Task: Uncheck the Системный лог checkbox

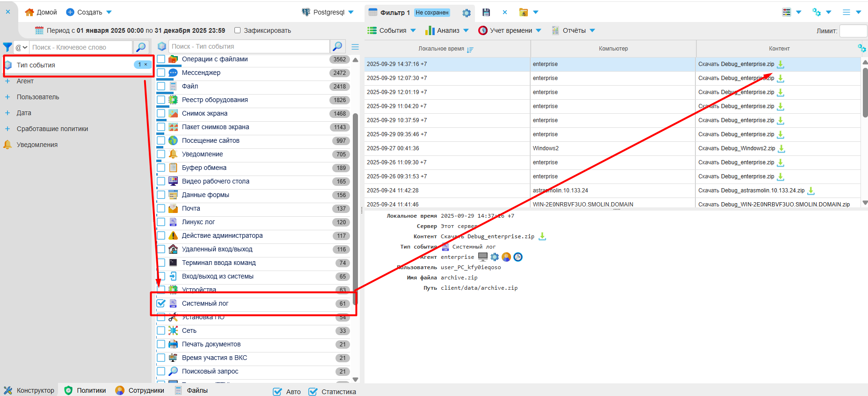Action: [161, 303]
